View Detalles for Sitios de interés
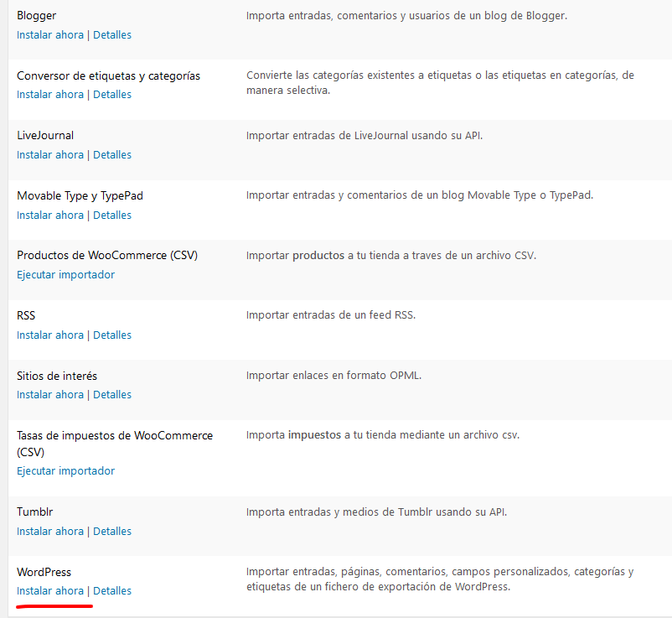The width and height of the screenshot is (672, 618). (112, 395)
